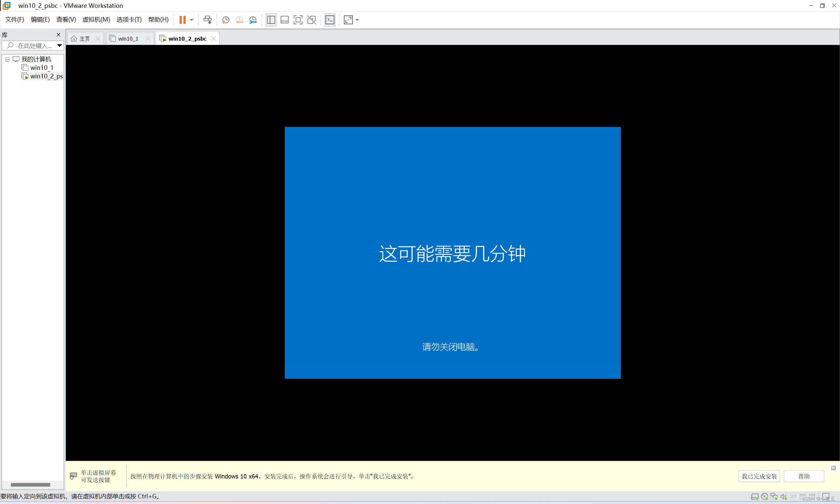Take a snapshot of this virtual machine

coord(225,20)
